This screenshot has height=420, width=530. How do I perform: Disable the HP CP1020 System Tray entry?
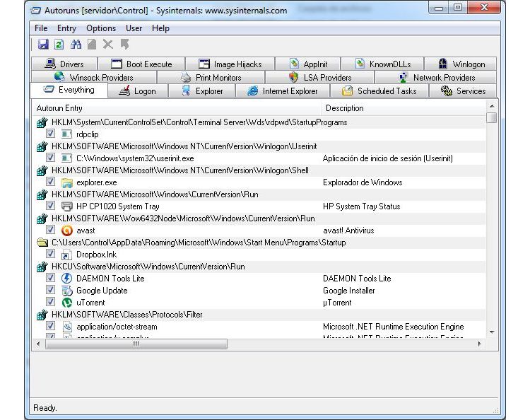coord(50,206)
